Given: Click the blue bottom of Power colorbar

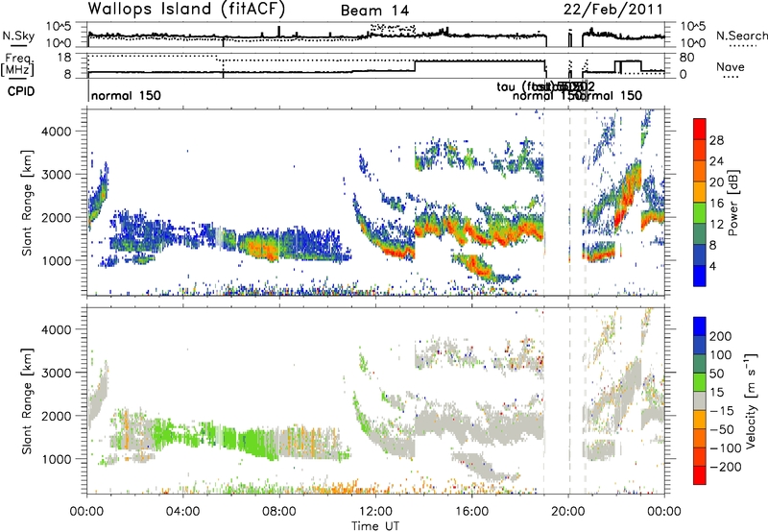Looking at the screenshot, I should [700, 276].
